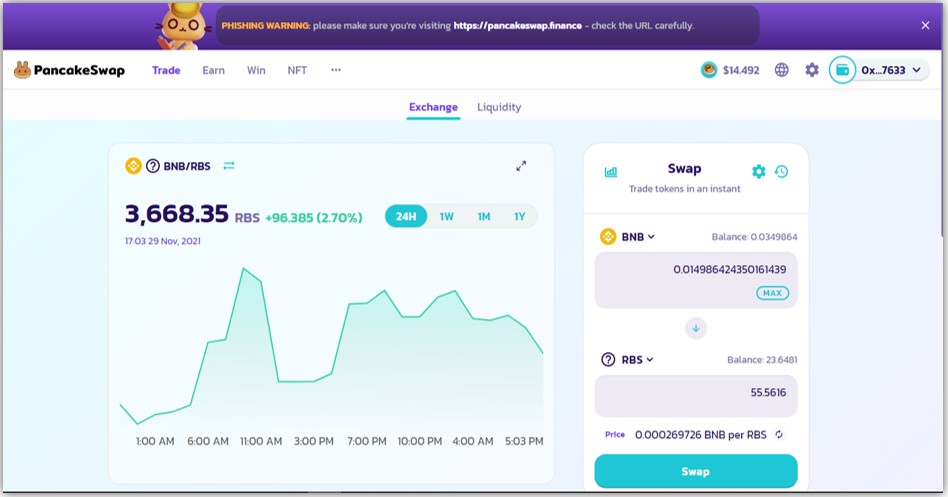Viewport: 948px width, 497px height.
Task: Click the RBS amount input field
Action: tap(696, 396)
